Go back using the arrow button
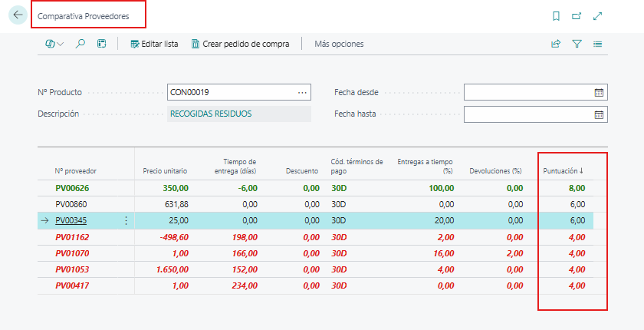Viewport: 644px width, 330px height. click(x=18, y=15)
